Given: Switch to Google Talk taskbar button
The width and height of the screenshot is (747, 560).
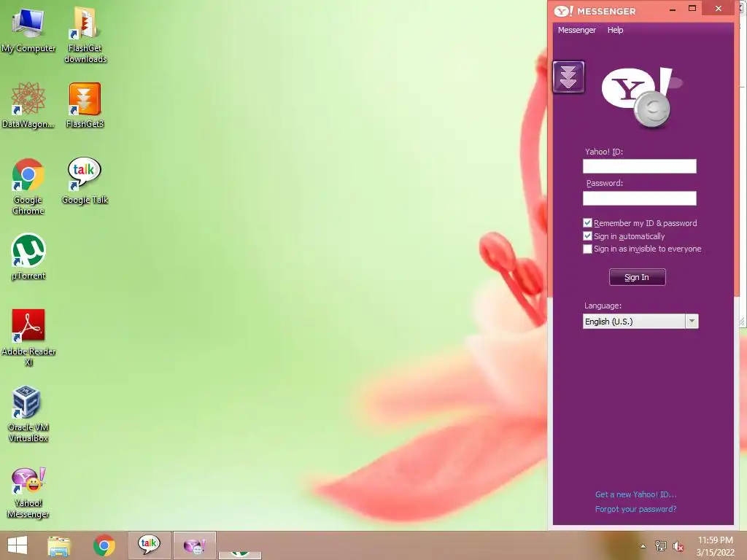Looking at the screenshot, I should (149, 545).
